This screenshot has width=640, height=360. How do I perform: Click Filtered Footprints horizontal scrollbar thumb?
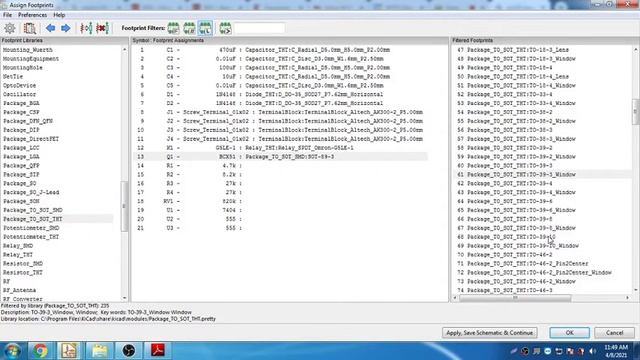pos(515,298)
